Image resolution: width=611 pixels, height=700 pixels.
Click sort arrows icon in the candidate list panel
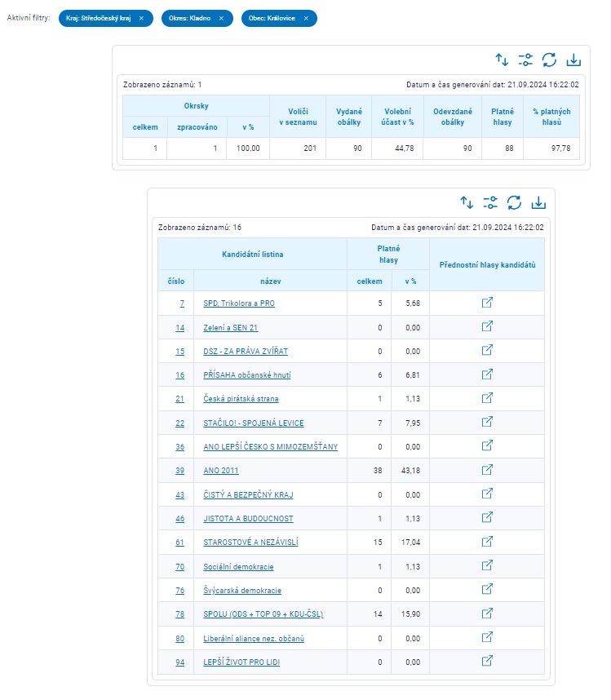[x=467, y=202]
